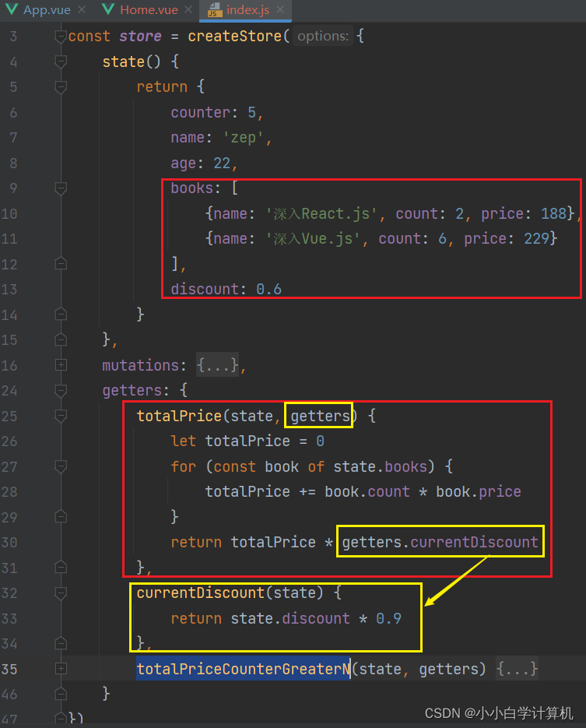
Task: Collapse the totalPrice getter at line 25
Action: tap(61, 416)
